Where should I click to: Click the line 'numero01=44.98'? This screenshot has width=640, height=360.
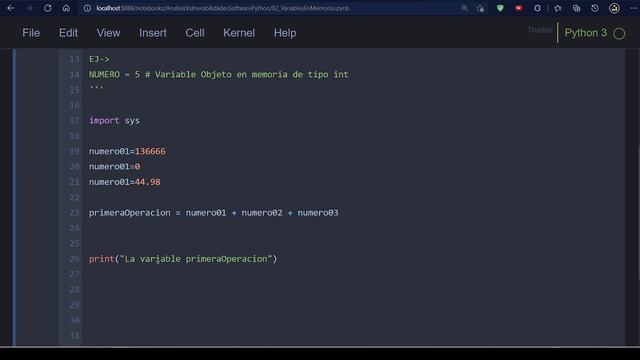(124, 182)
